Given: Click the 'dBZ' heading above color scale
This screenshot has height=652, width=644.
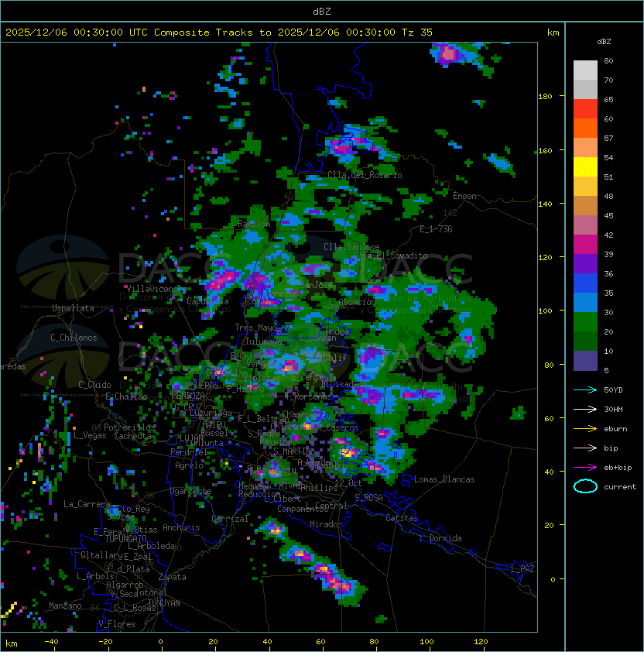Looking at the screenshot, I should 604,42.
